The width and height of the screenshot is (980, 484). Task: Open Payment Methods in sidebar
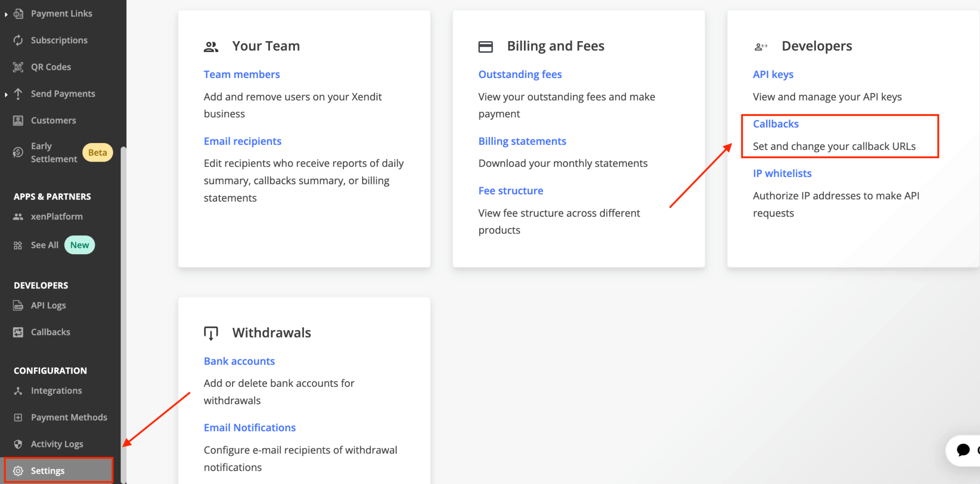point(68,418)
